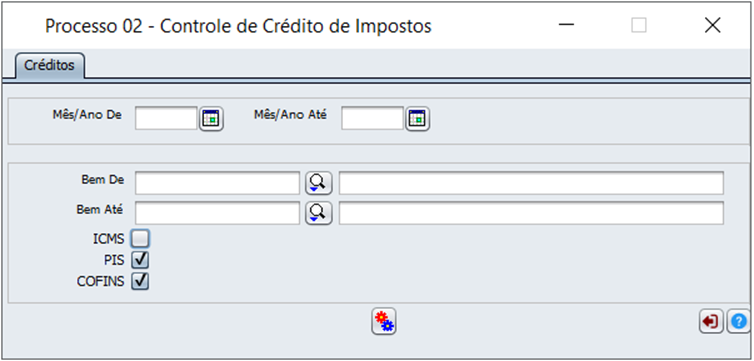Open search lookup for Bem De
Screen dimensions: 754x361
point(319,183)
